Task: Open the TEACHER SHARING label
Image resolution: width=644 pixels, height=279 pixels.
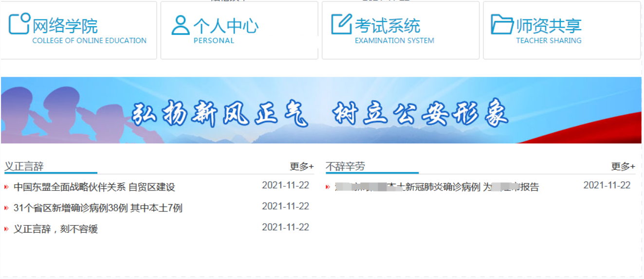Action: [549, 41]
